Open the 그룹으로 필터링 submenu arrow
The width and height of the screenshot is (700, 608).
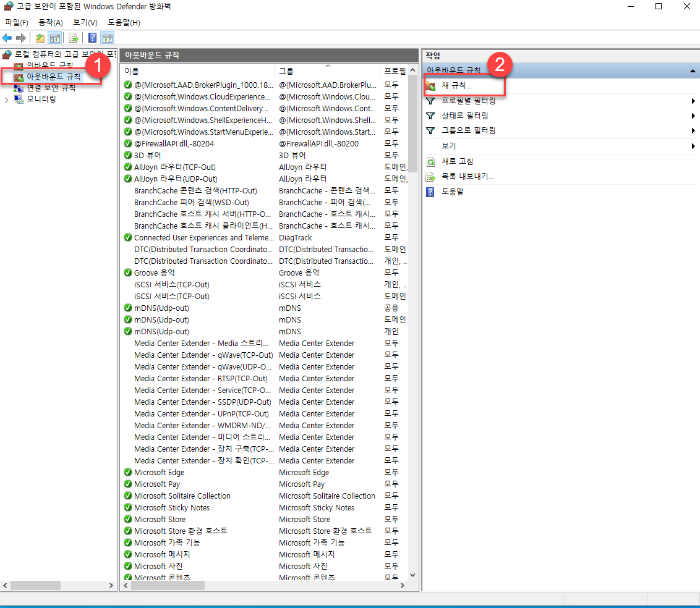(693, 131)
